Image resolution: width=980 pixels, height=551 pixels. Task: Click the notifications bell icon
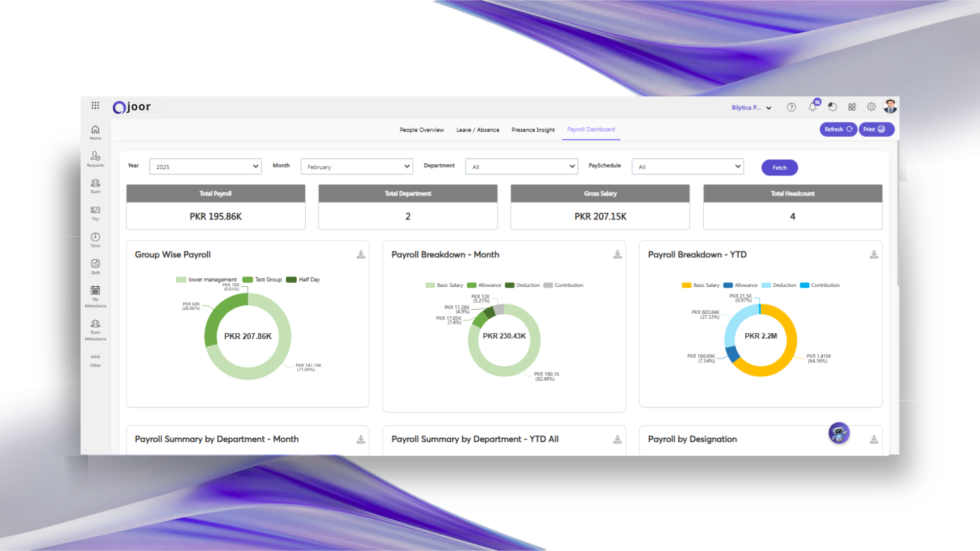812,107
